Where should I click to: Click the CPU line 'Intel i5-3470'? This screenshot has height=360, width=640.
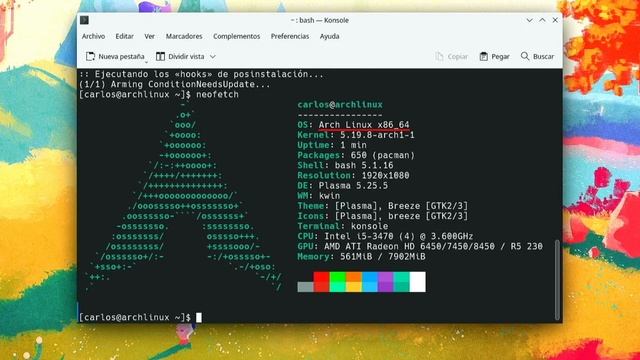click(x=359, y=236)
